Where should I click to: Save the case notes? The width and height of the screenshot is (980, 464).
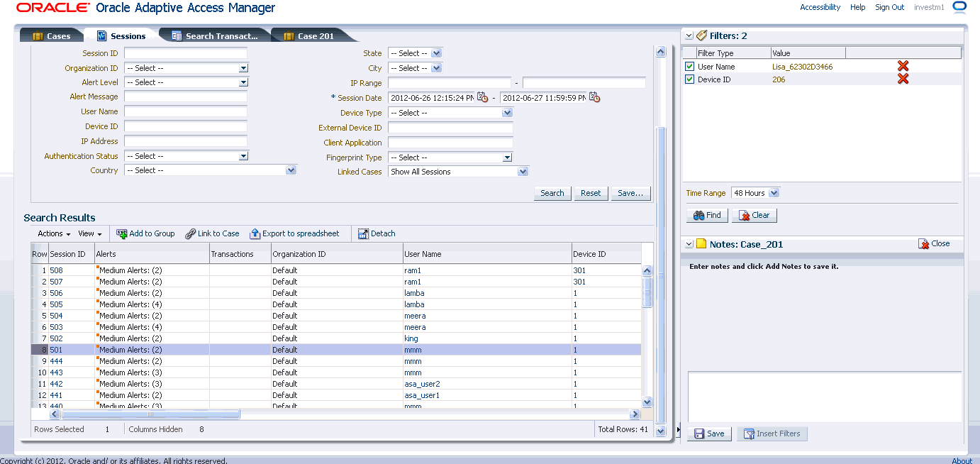[709, 433]
